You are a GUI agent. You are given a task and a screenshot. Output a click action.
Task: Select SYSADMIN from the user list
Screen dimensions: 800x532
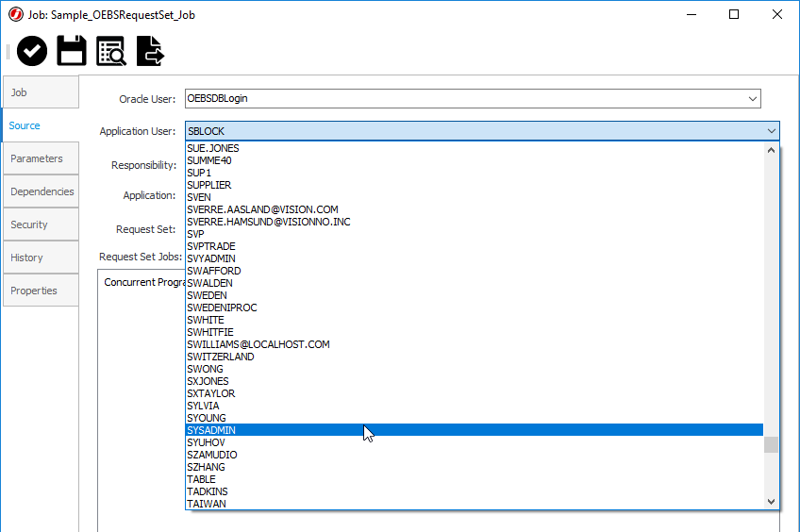475,430
